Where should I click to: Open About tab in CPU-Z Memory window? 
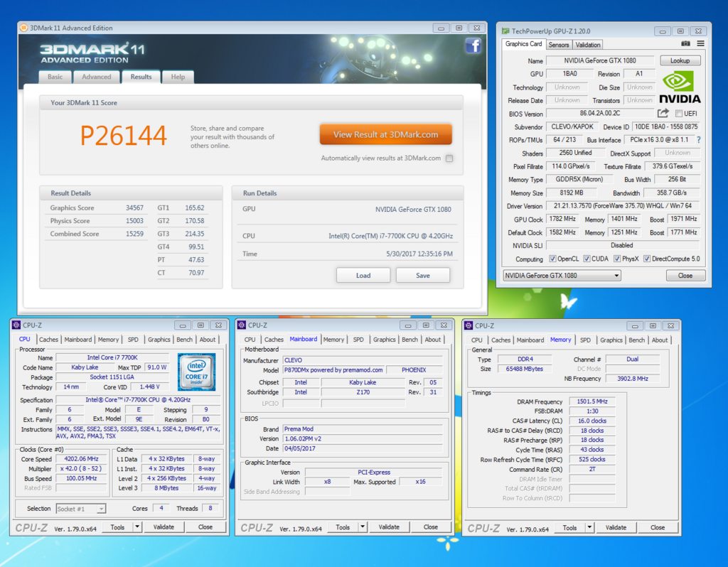pyautogui.click(x=660, y=340)
